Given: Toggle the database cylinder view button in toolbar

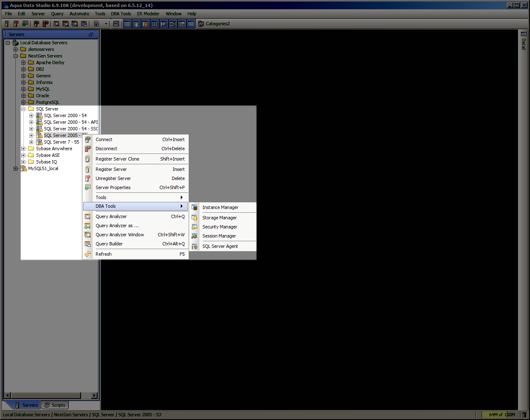Looking at the screenshot, I should pos(146,24).
